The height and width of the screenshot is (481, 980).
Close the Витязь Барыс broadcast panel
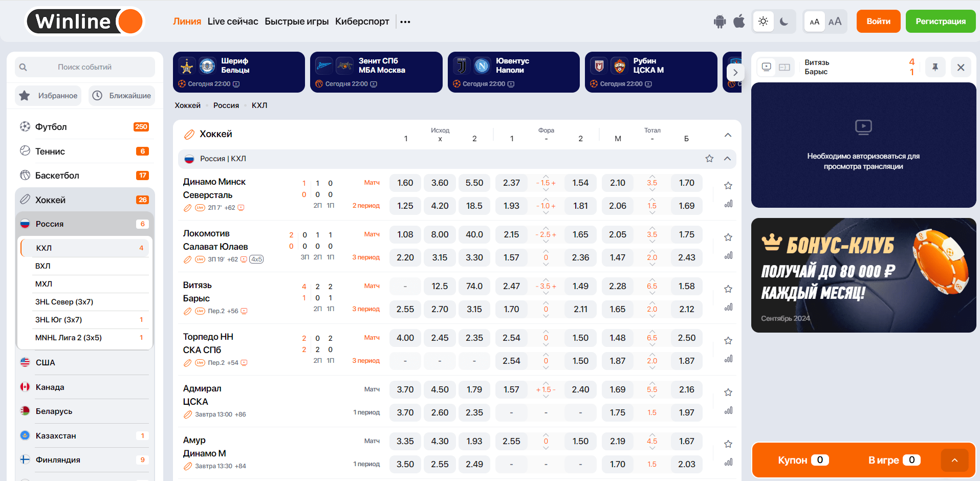(x=961, y=67)
